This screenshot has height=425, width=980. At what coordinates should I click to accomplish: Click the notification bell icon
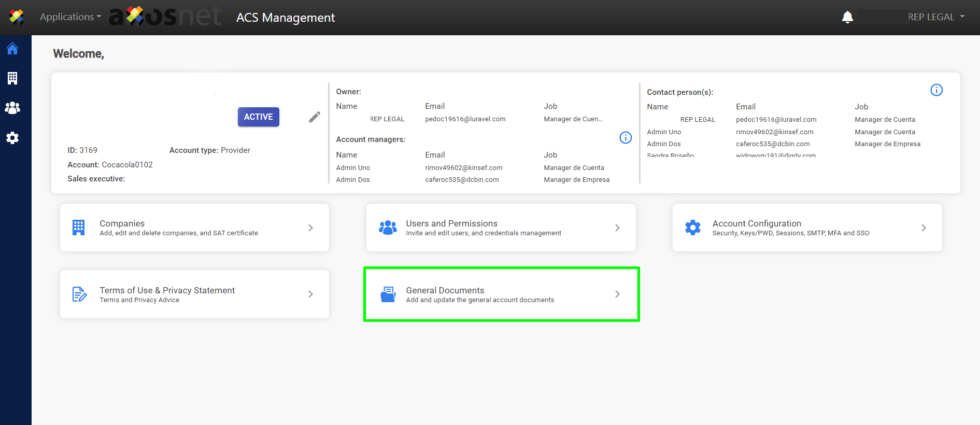pos(847,17)
